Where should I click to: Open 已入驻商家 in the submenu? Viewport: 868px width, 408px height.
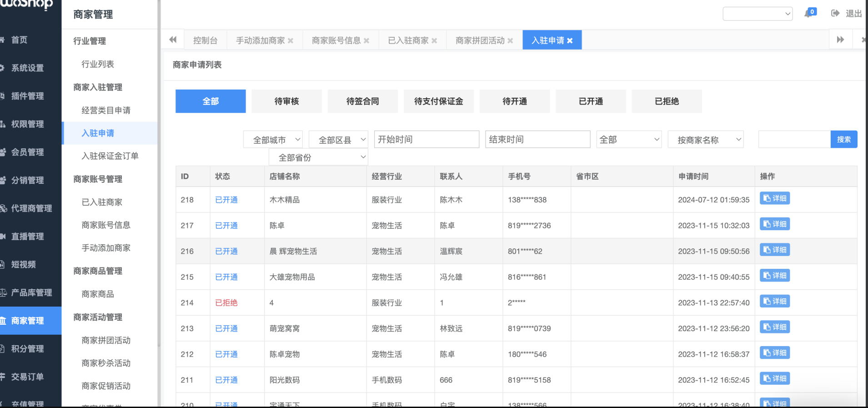click(x=102, y=202)
